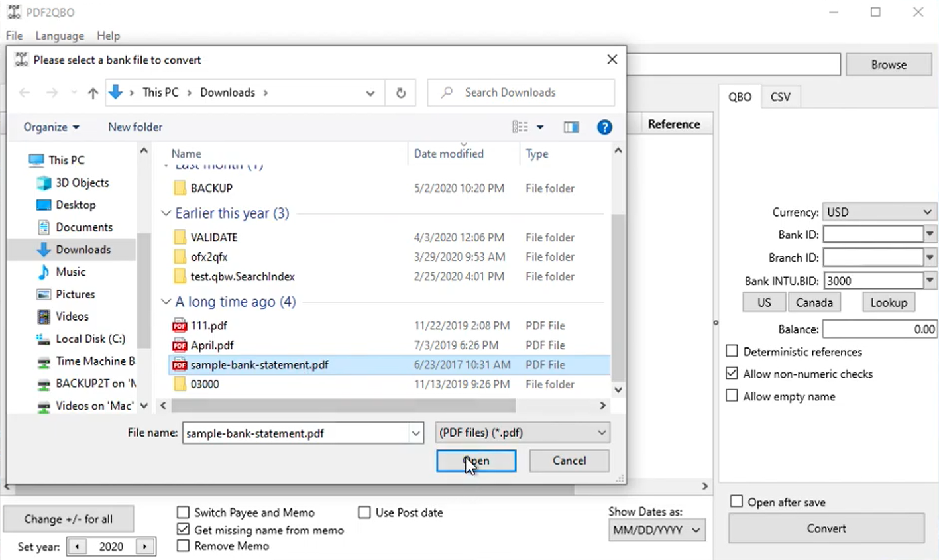Viewport: 939px width, 560px height.
Task: Click the Search Downloads field
Action: point(521,93)
